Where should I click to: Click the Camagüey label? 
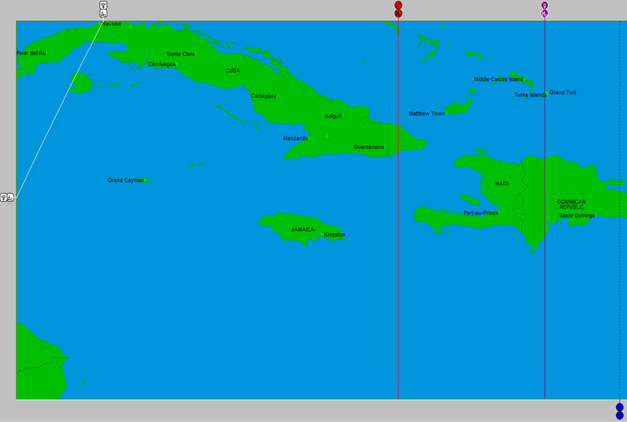tap(264, 96)
